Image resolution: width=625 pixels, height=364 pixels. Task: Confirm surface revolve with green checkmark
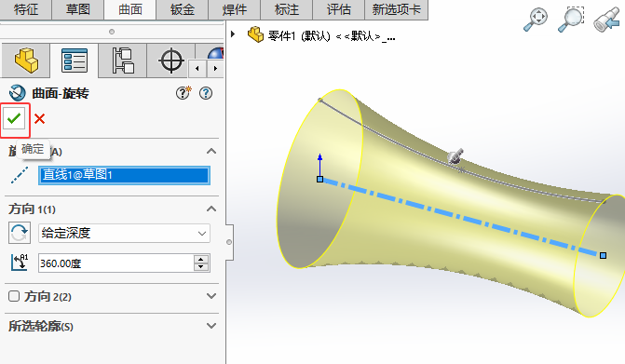[14, 118]
